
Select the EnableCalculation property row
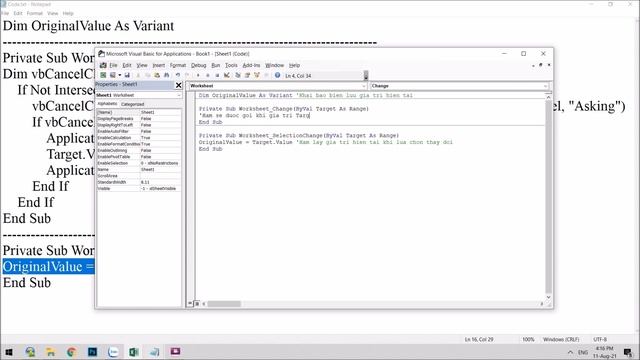pyautogui.click(x=139, y=138)
